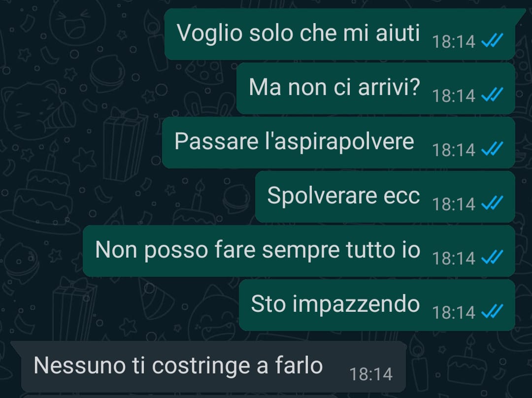The width and height of the screenshot is (532, 398).
Task: Tap the timestamp on 'Sto impazzendo' message
Action: (x=454, y=312)
